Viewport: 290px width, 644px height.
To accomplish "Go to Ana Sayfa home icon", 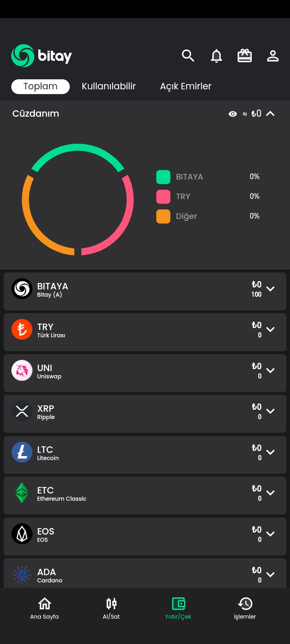I will (44, 608).
